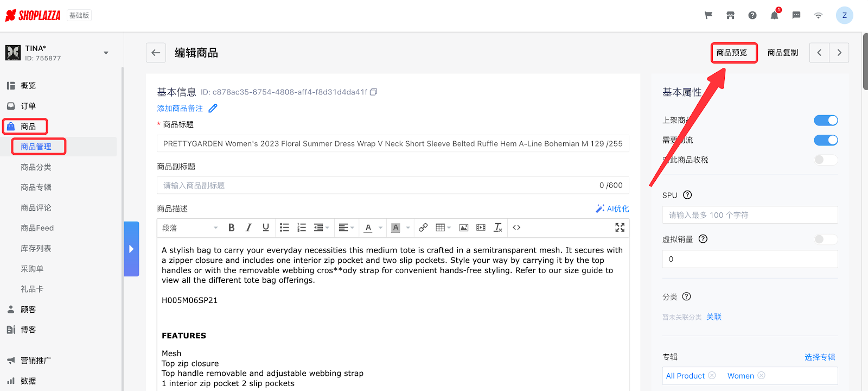Disable the shipping required switch
This screenshot has height=391, width=868.
click(826, 140)
